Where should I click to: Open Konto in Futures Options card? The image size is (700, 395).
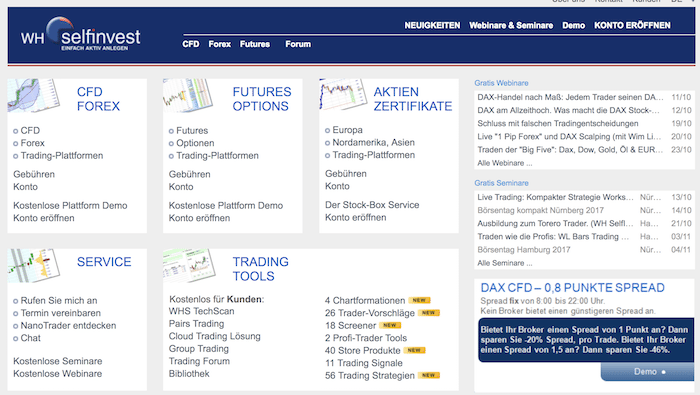coord(181,187)
